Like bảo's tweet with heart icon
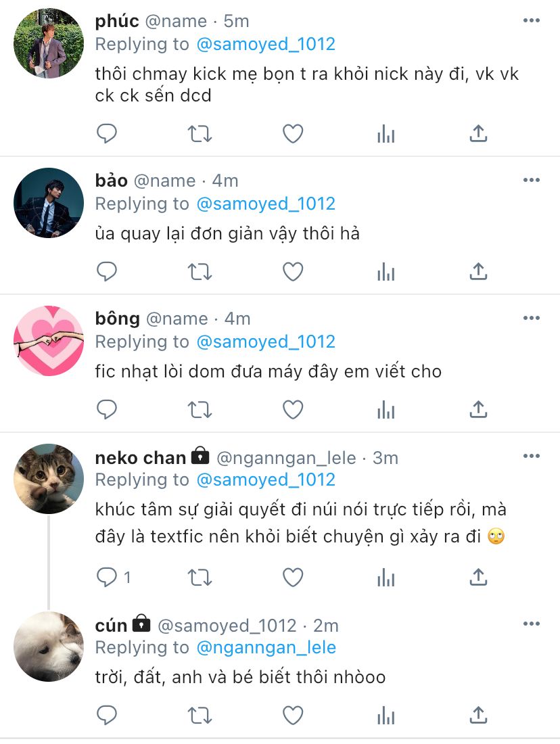The width and height of the screenshot is (560, 744). (292, 272)
